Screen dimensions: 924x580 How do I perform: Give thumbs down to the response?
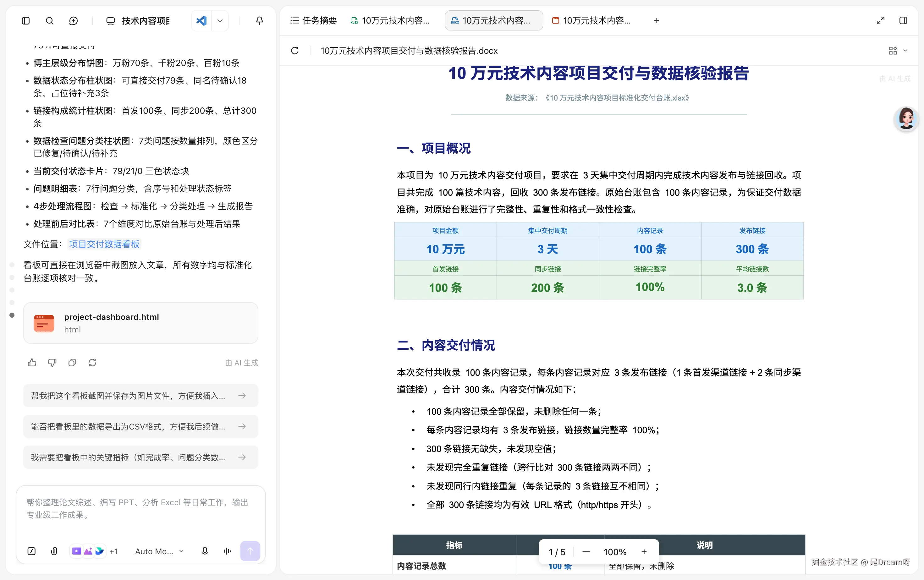(52, 363)
